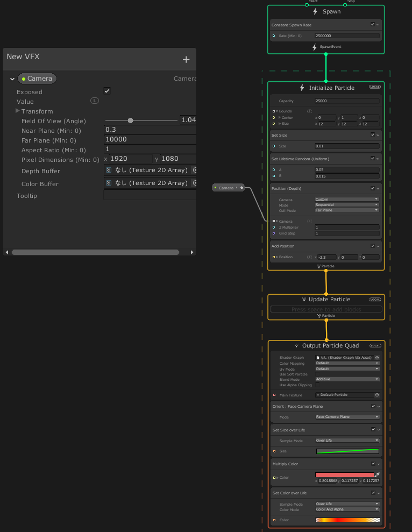Image resolution: width=412 pixels, height=532 pixels.
Task: Click the Camera node output port
Action: click(x=241, y=188)
